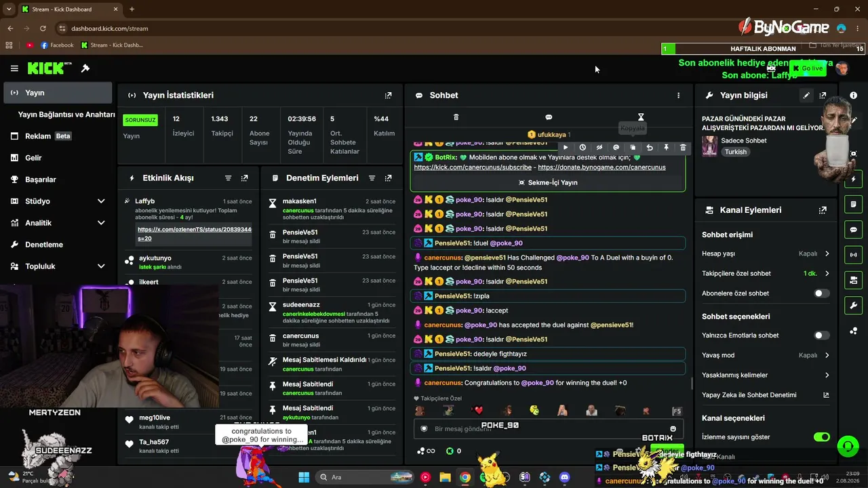Edit stream info with the pencil icon

806,96
